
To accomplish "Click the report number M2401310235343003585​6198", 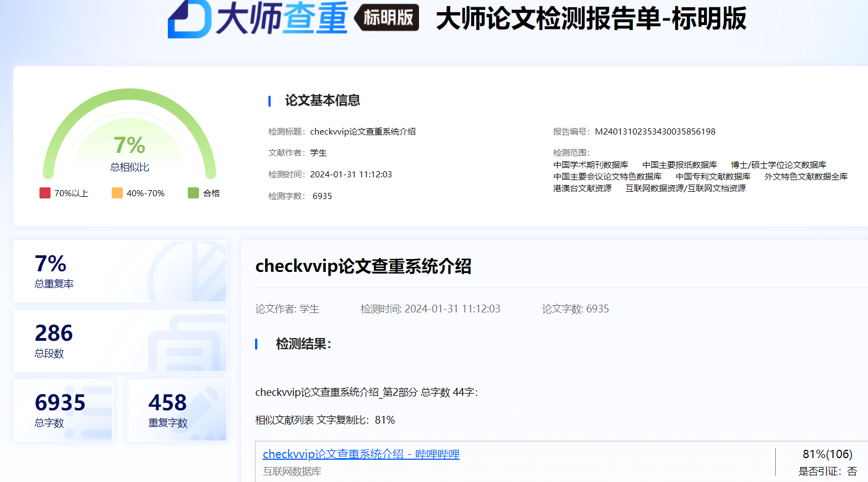I will (x=655, y=132).
